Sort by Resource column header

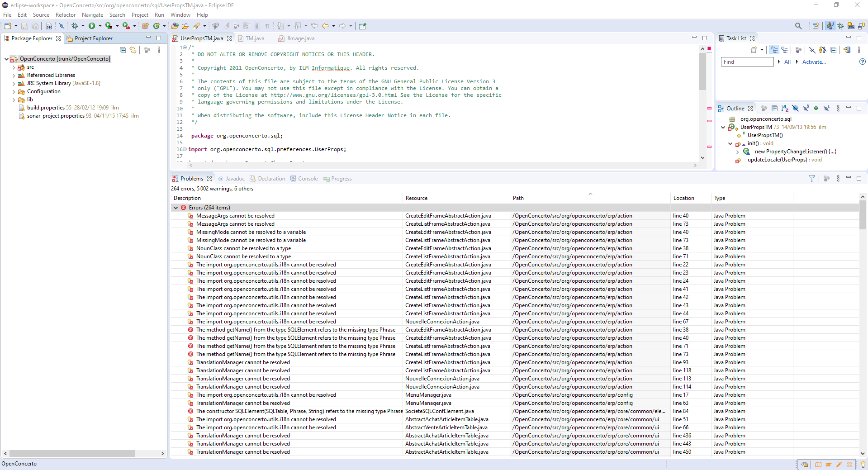(x=456, y=198)
